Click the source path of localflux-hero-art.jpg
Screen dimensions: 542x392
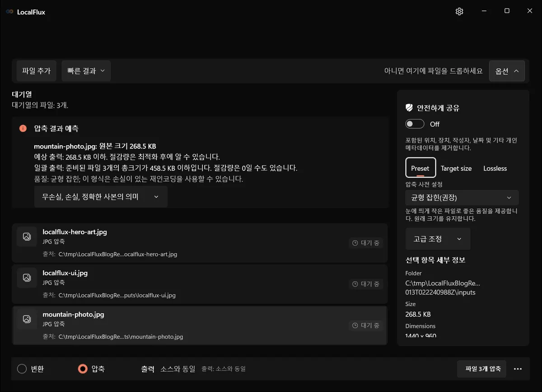pos(118,254)
